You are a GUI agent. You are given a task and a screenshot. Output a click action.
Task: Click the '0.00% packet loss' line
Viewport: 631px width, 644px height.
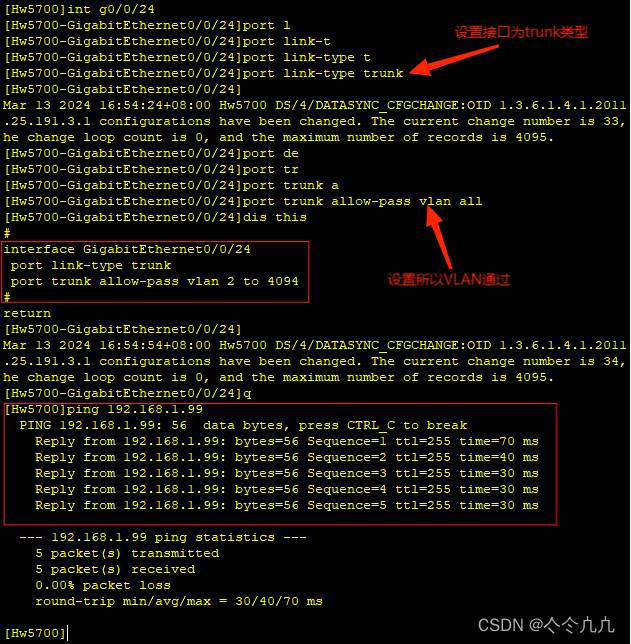click(x=103, y=585)
